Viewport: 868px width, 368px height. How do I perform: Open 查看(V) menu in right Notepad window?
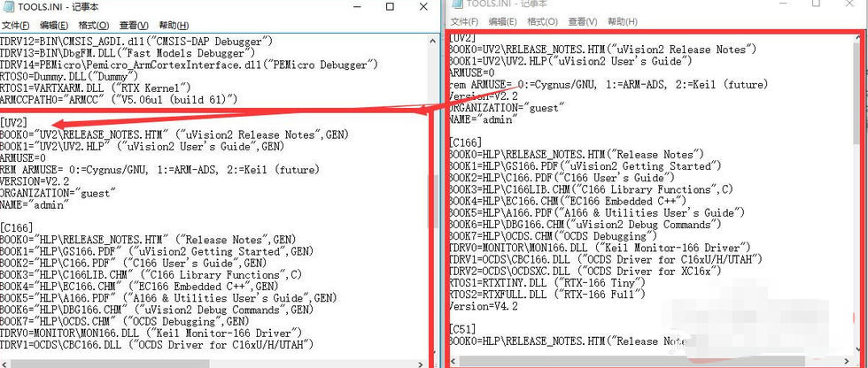[x=583, y=21]
